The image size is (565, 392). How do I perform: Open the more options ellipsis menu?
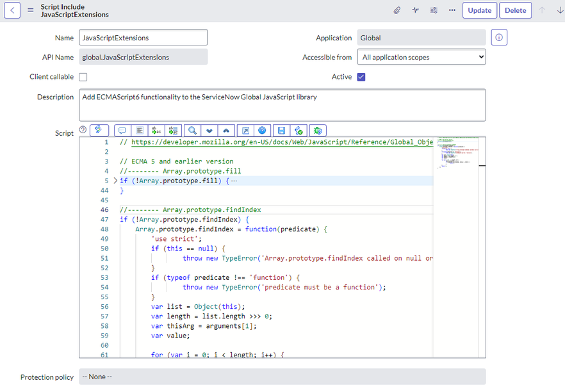pos(452,10)
